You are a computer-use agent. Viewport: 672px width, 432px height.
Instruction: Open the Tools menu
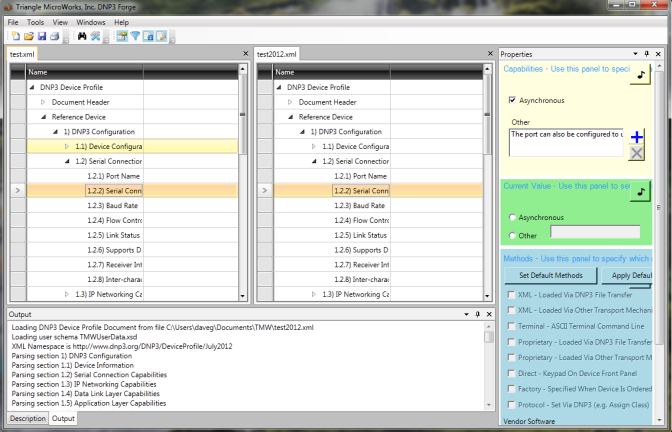click(x=35, y=21)
